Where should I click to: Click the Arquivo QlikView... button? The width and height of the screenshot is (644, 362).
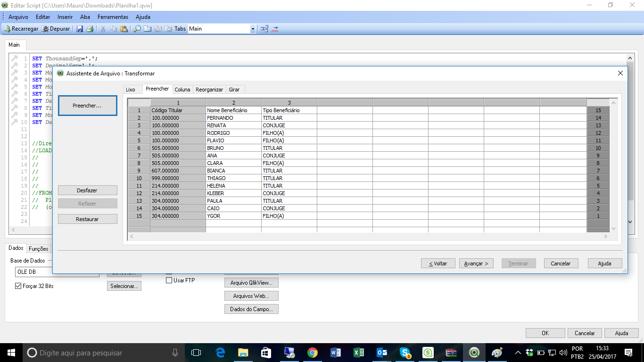tap(251, 283)
